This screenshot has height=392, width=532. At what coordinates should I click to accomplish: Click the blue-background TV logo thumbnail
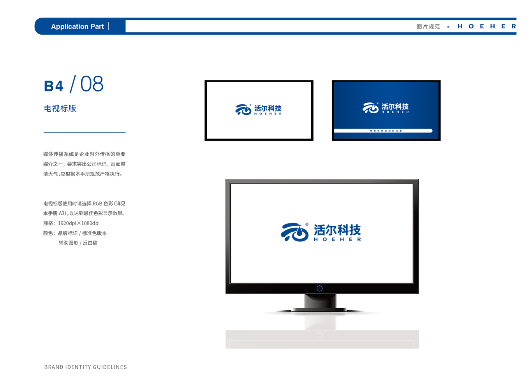click(386, 111)
